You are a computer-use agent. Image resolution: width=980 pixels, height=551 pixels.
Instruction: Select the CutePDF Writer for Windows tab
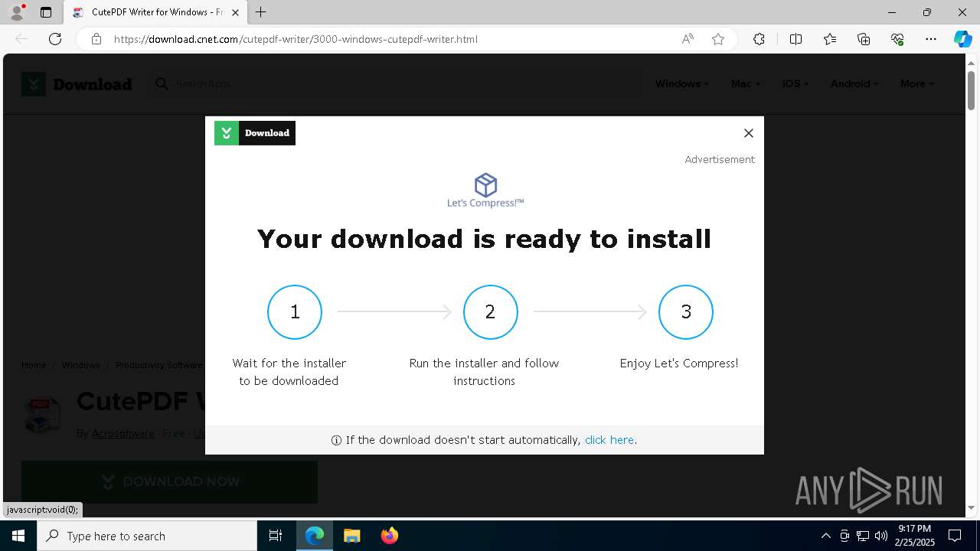coord(155,12)
